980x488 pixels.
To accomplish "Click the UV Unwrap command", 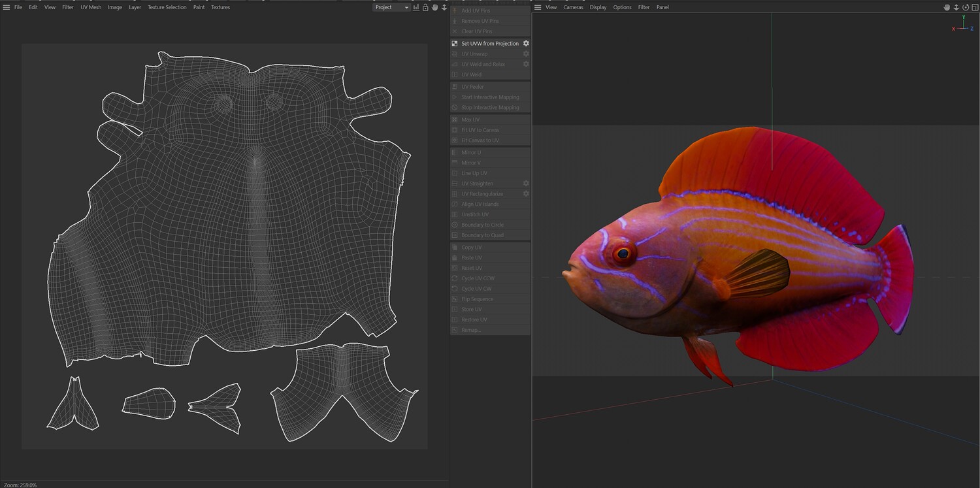I will click(x=474, y=54).
